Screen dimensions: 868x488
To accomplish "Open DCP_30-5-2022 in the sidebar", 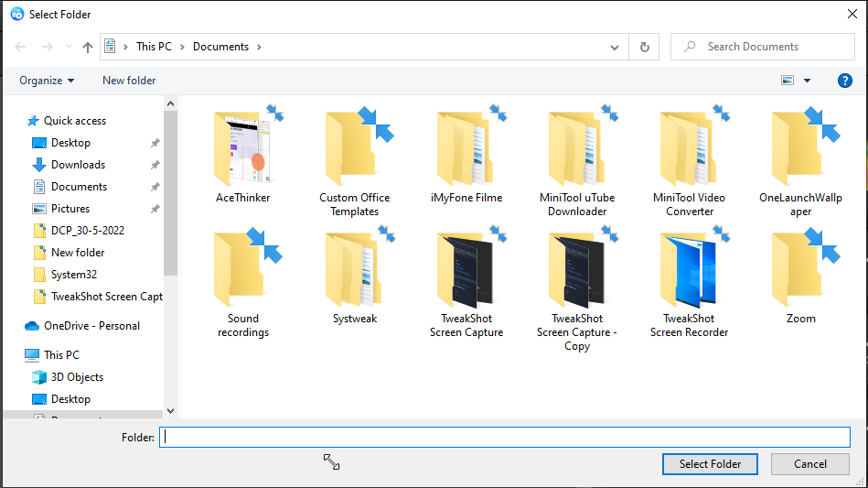I will (88, 231).
